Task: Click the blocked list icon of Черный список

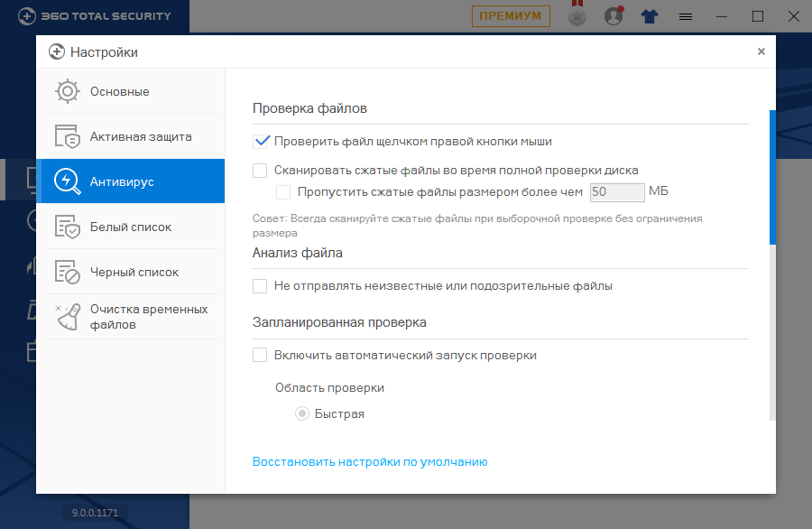Action: coord(68,272)
